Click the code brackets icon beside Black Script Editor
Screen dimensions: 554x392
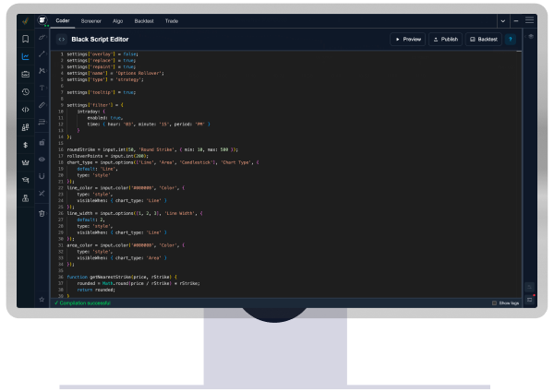[62, 39]
